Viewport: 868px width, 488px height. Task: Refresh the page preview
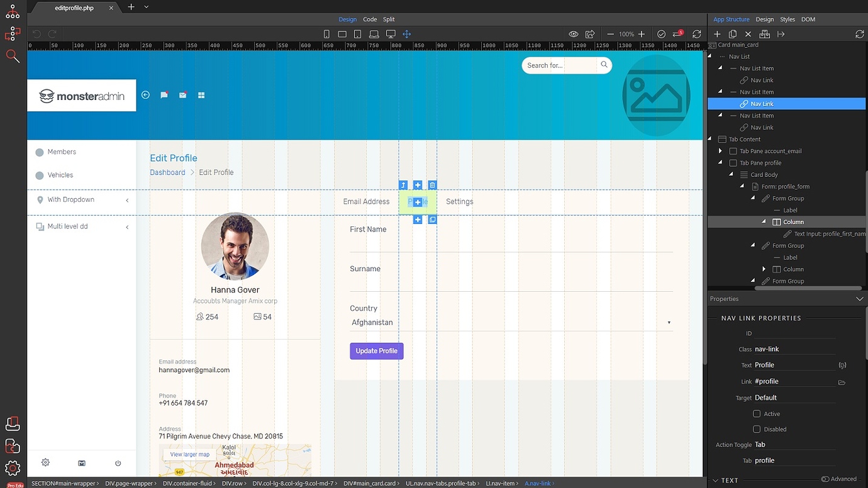coord(696,34)
